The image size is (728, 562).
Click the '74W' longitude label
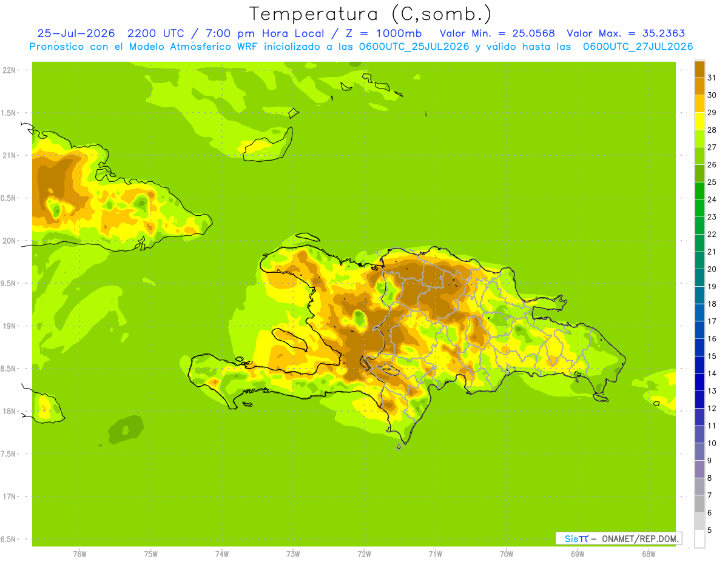(x=221, y=554)
